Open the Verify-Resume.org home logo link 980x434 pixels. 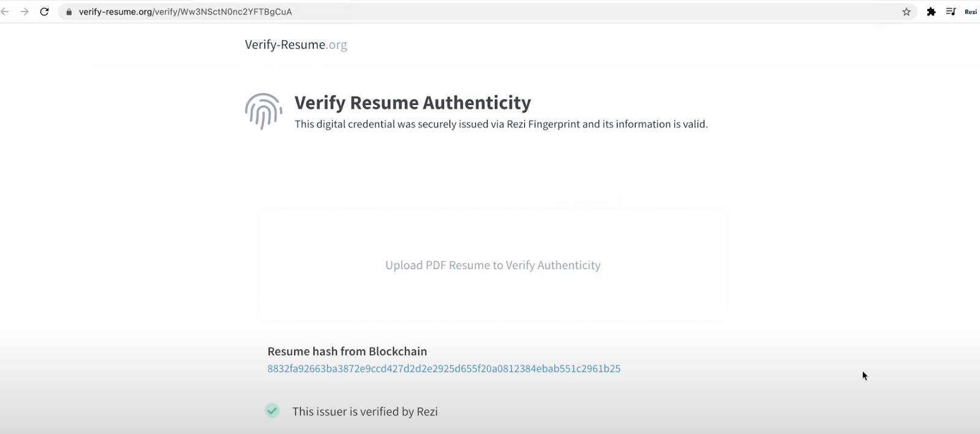pos(296,44)
